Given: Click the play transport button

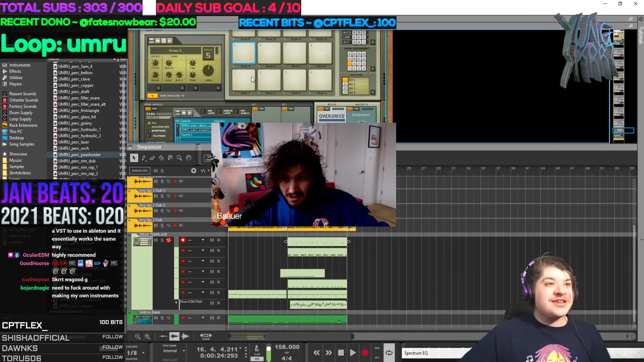Looking at the screenshot, I should [353, 353].
